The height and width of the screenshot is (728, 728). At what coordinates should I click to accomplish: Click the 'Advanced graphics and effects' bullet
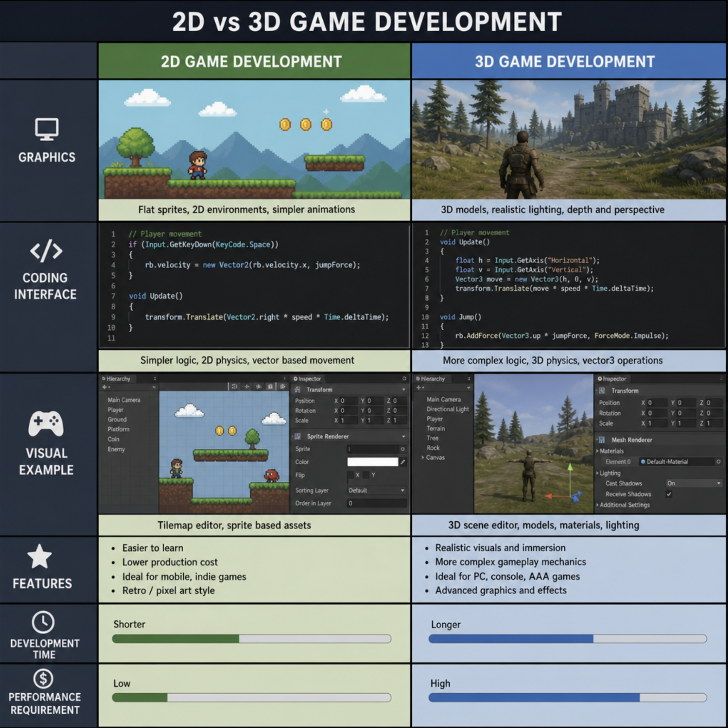(501, 590)
